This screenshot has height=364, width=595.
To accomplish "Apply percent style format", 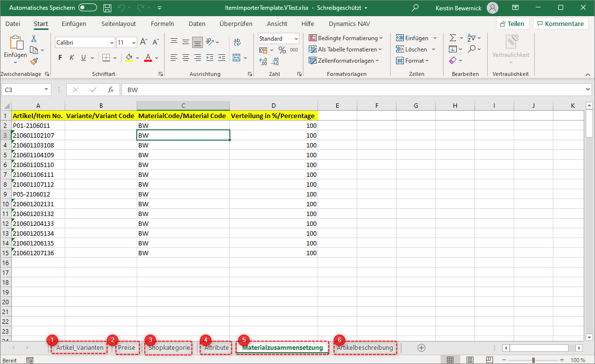I will tap(282, 50).
